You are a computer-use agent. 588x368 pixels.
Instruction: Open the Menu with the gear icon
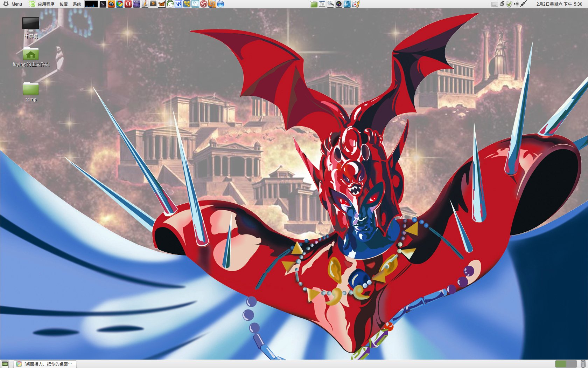coord(13,4)
